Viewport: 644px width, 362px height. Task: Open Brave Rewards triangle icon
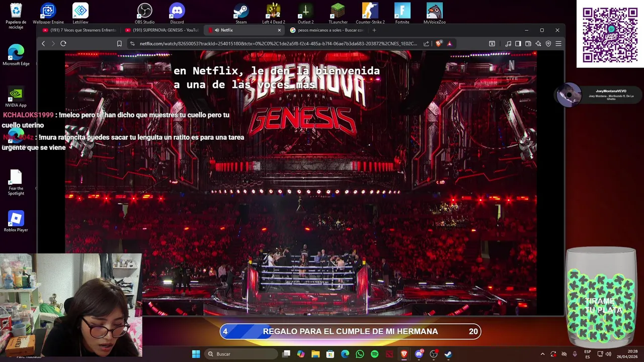pyautogui.click(x=449, y=44)
